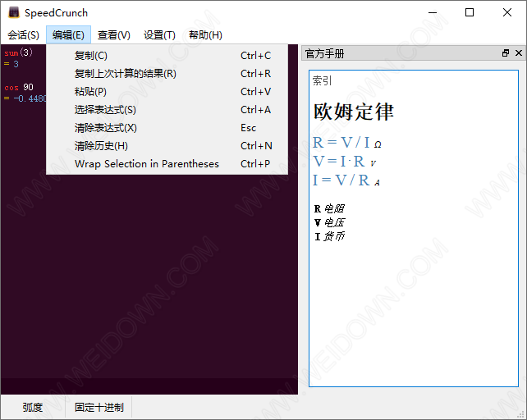Click the SpeedCrunch app icon in title bar
Viewport: 527px width, 420px height.
click(13, 13)
